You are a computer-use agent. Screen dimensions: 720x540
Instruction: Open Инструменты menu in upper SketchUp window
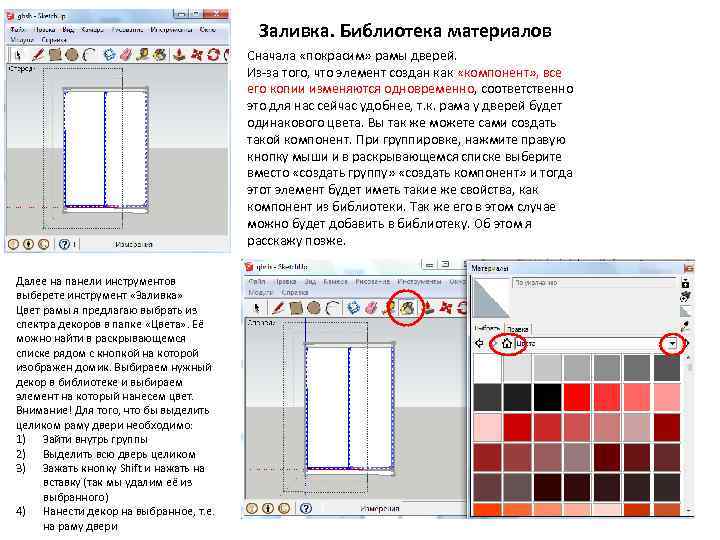pyautogui.click(x=171, y=29)
